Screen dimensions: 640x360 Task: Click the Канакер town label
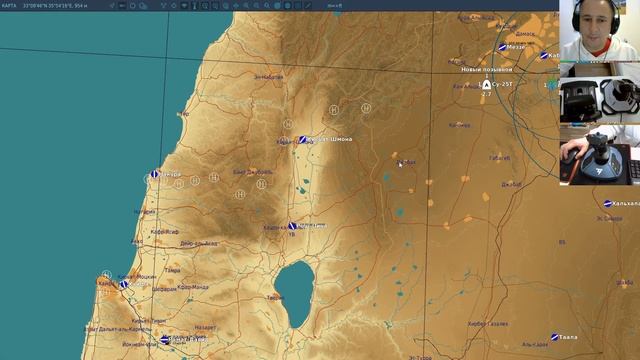point(460,125)
